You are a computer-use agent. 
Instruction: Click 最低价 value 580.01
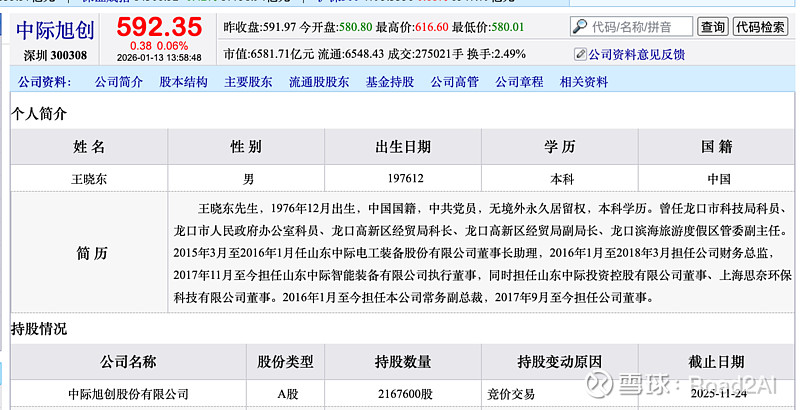507,27
